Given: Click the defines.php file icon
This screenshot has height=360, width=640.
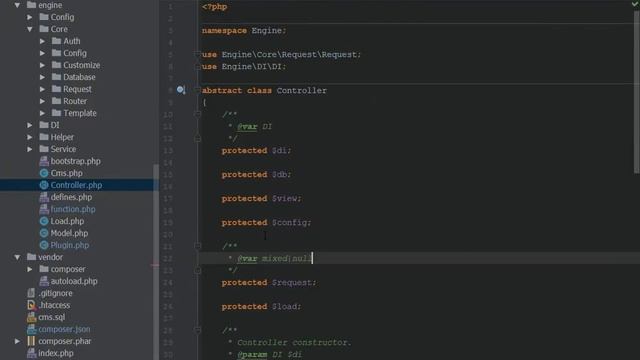Looking at the screenshot, I should (44, 197).
